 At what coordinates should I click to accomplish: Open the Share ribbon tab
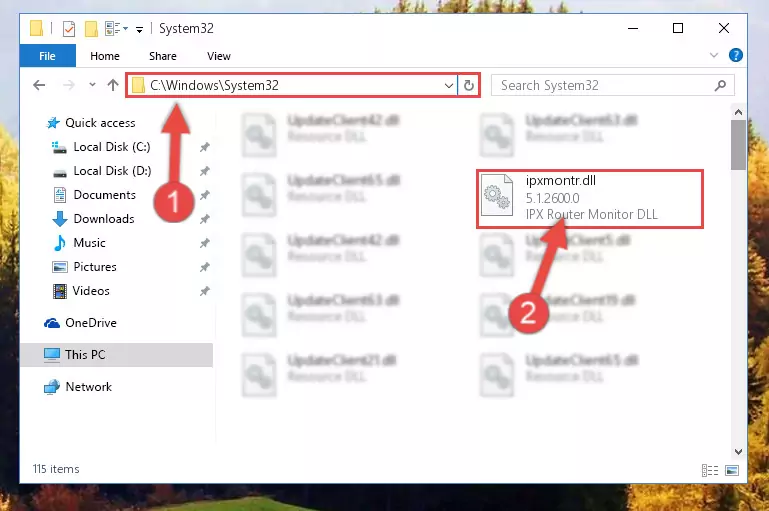pyautogui.click(x=163, y=56)
